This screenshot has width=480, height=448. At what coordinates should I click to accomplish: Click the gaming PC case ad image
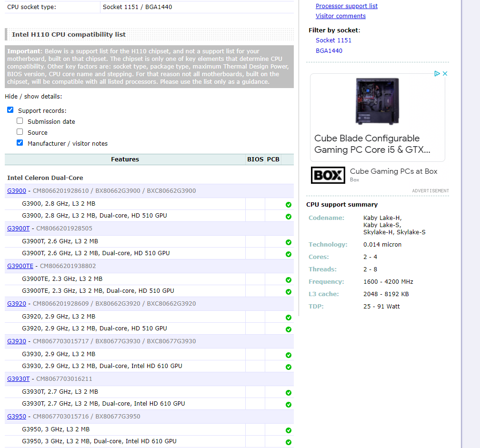click(377, 101)
